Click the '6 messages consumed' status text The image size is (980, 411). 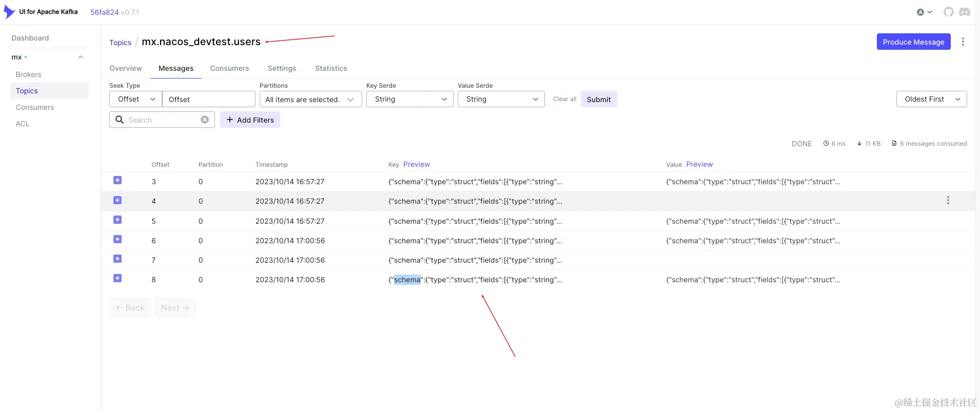point(933,144)
